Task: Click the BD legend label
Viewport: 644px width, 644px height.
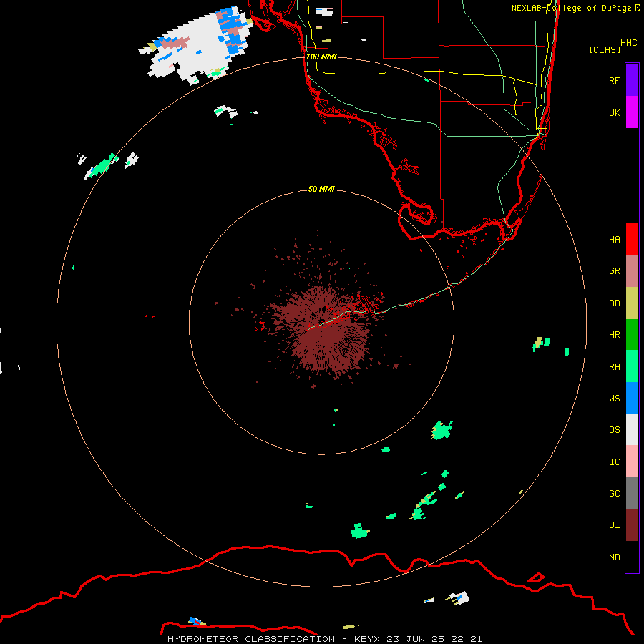Action: 615,303
